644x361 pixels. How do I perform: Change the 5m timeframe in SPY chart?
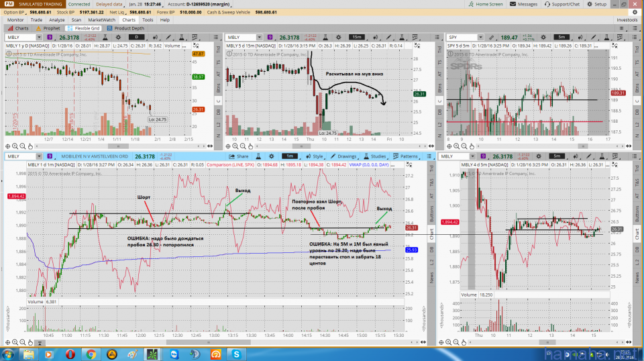tap(561, 38)
